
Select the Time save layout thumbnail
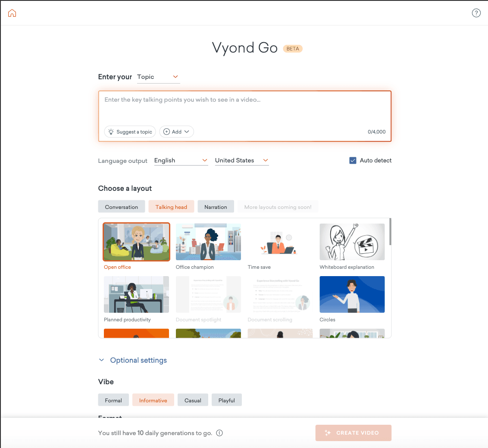280,242
